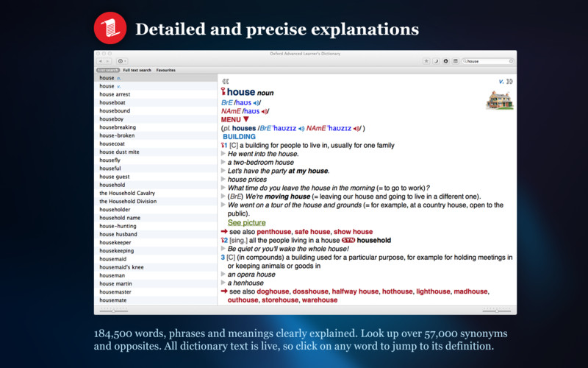The height and width of the screenshot is (368, 588).
Task: Open the house illustration thumbnail
Action: 500,100
